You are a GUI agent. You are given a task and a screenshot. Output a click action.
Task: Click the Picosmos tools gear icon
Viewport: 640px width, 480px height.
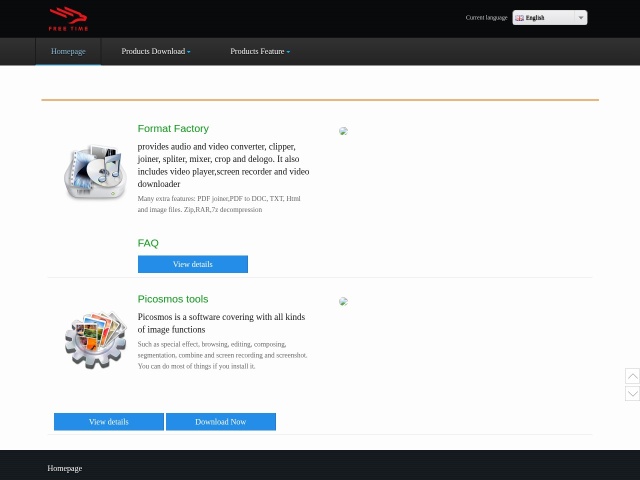[x=96, y=340]
